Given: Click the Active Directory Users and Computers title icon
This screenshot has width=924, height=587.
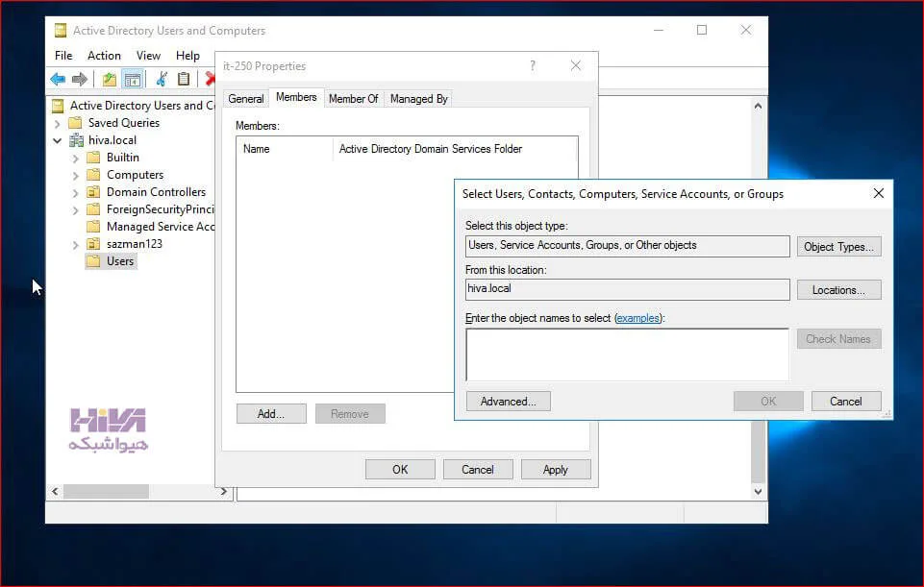Looking at the screenshot, I should click(61, 31).
